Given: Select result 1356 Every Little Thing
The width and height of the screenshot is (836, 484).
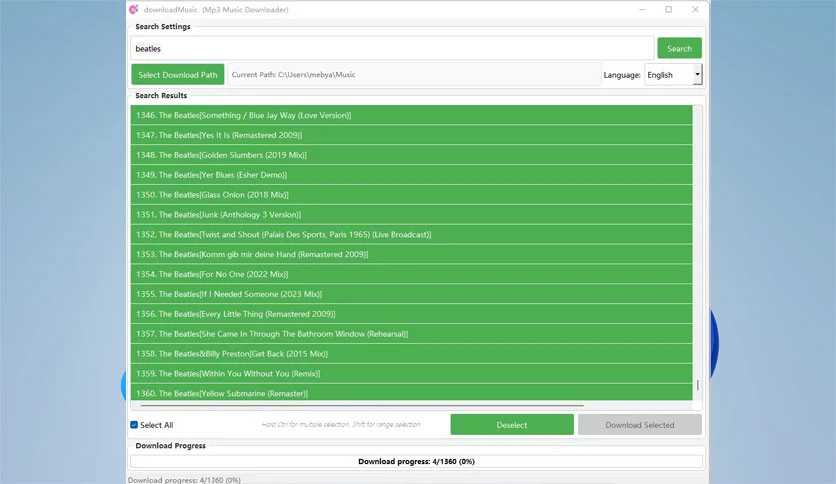Looking at the screenshot, I should pos(412,314).
